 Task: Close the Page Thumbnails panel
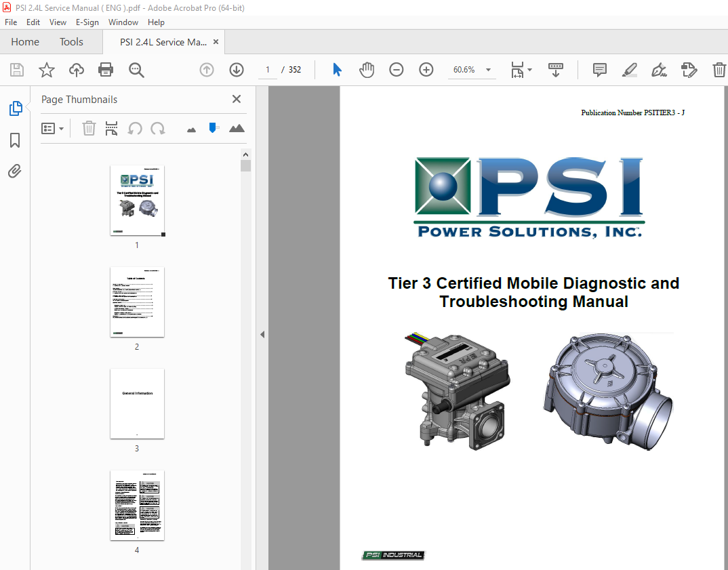[x=237, y=99]
